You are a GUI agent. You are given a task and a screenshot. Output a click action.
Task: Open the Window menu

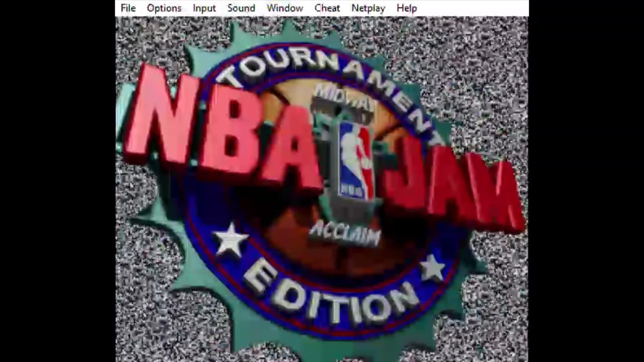click(x=285, y=8)
